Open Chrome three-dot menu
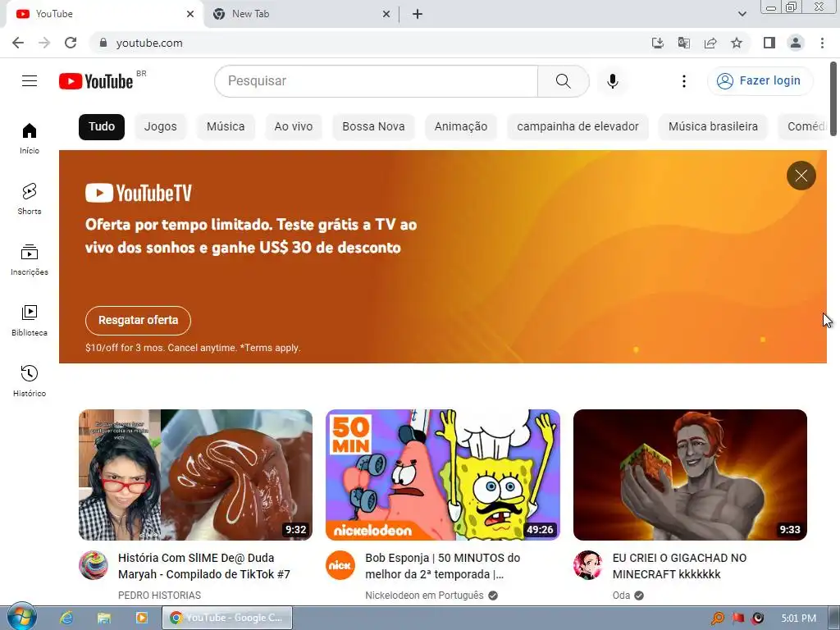The height and width of the screenshot is (630, 840). [x=822, y=43]
